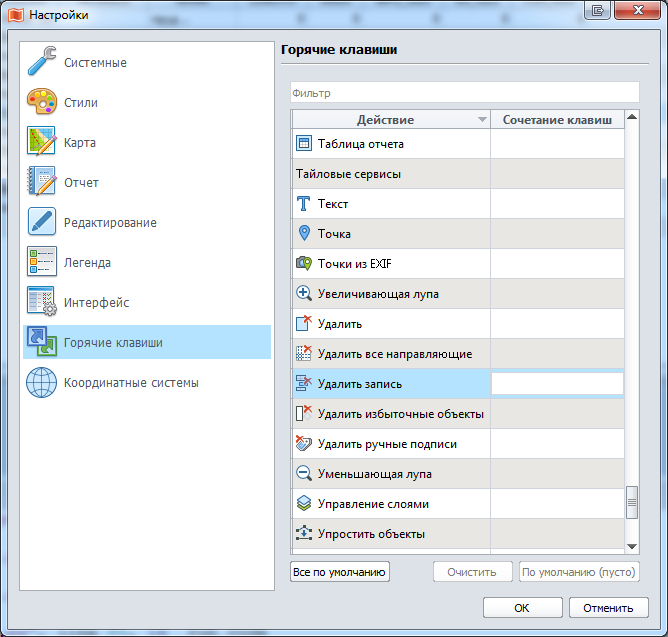
Task: Click the Сочетание клавиш column header
Action: [557, 120]
